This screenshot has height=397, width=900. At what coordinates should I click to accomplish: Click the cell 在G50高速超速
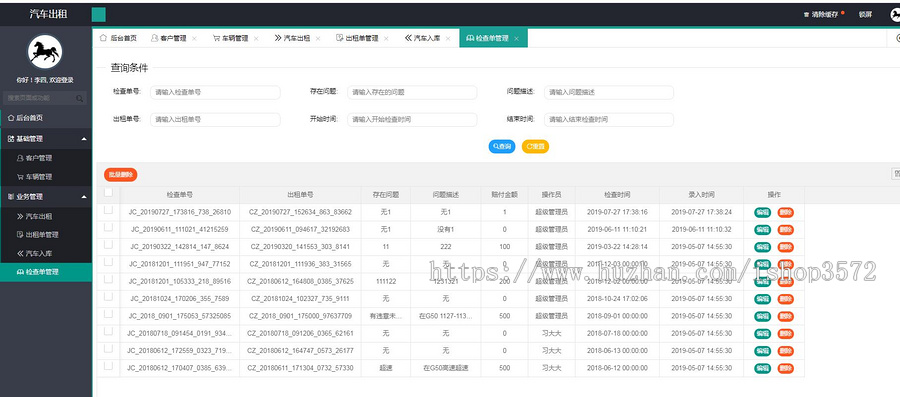click(446, 368)
